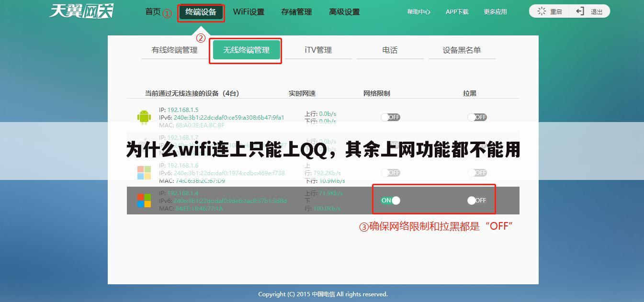
Task: Toggle the blacklist OFF switch for 192.168.1.4
Action: [477, 200]
